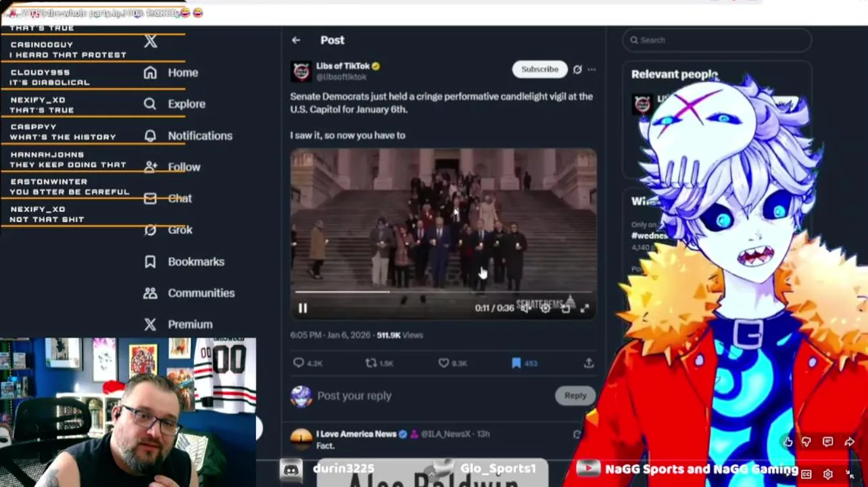Open the post's three-dot more menu

coord(592,69)
